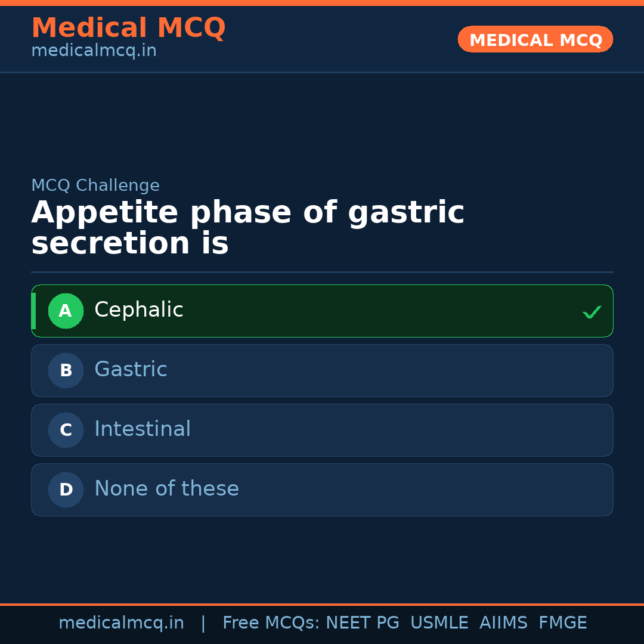644x644 pixels.
Task: Select the Intestinal answer option
Action: 143,429
